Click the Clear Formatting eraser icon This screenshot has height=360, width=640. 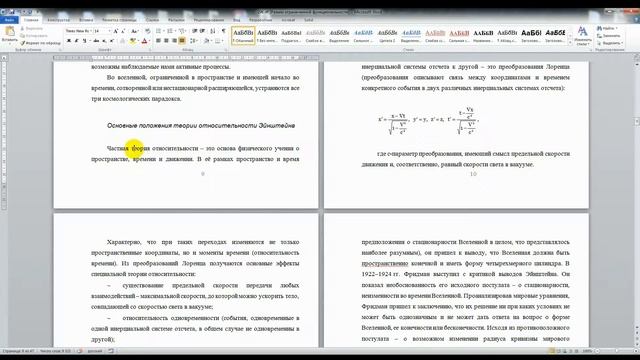(x=147, y=31)
